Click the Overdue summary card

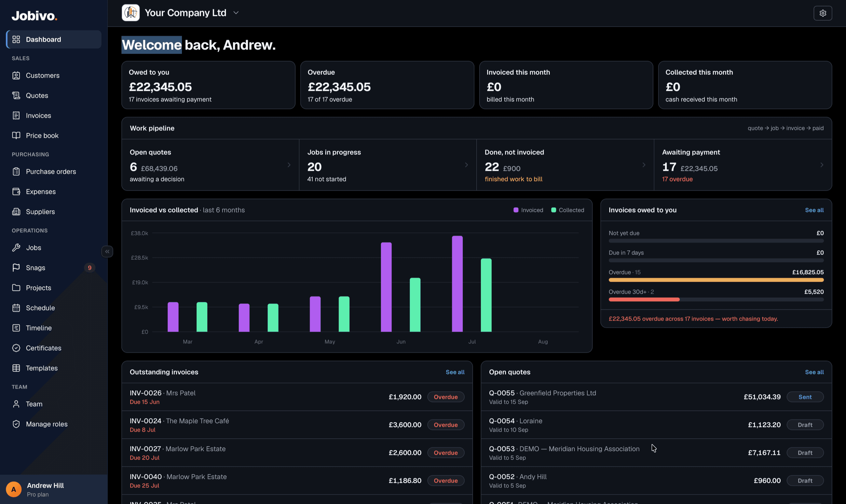(387, 85)
